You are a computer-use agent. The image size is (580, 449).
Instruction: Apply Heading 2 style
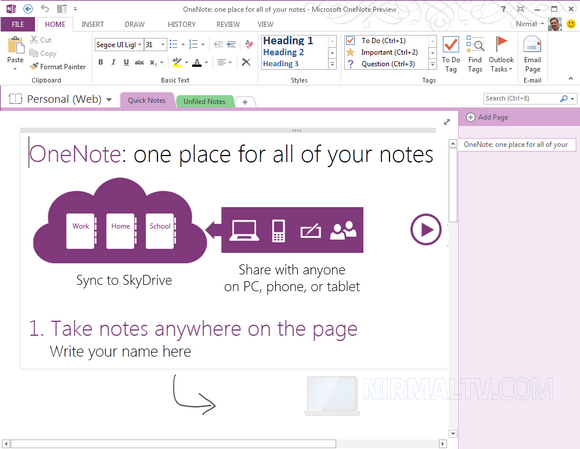(x=284, y=52)
